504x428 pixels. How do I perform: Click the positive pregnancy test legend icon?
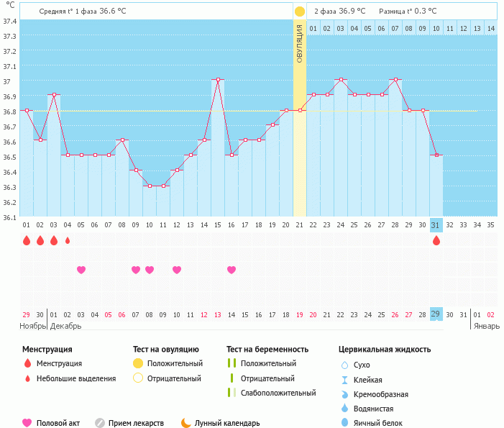click(x=232, y=364)
